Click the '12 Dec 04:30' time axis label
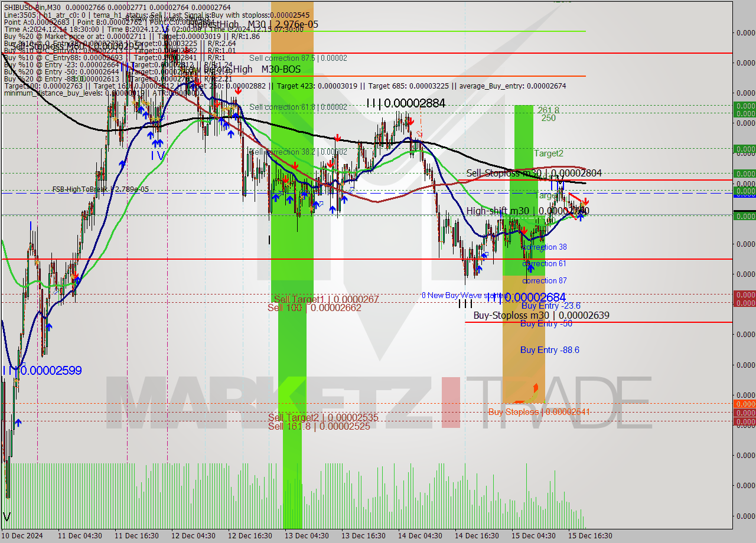756x543 pixels. pos(194,536)
